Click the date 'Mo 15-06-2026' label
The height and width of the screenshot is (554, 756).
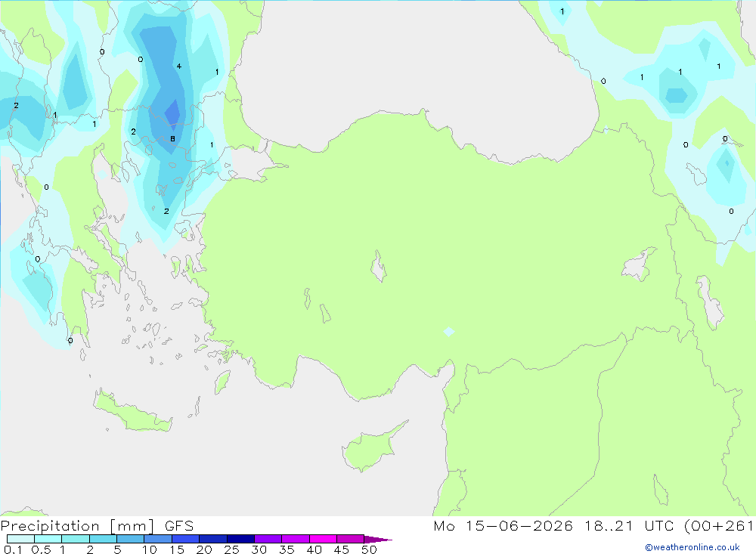[x=503, y=526]
